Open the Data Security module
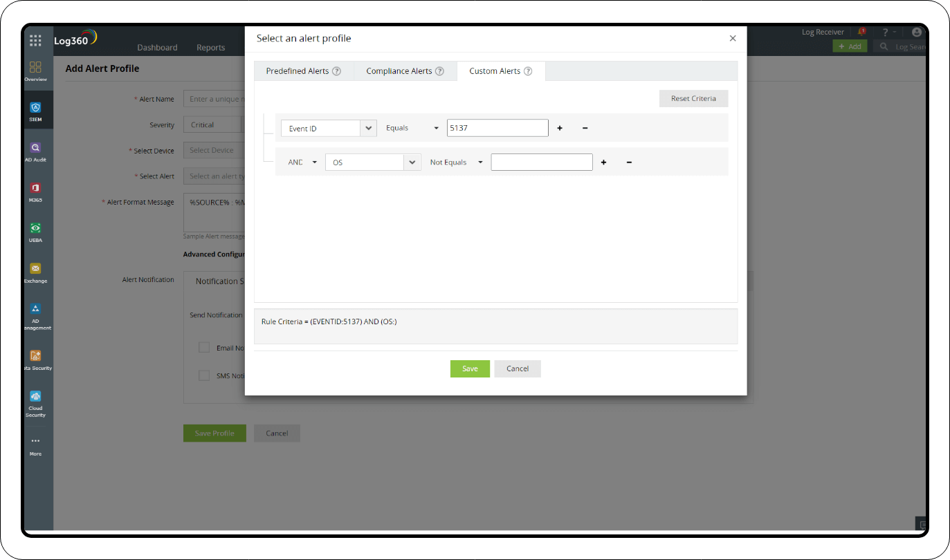The image size is (950, 560). pos(35,357)
